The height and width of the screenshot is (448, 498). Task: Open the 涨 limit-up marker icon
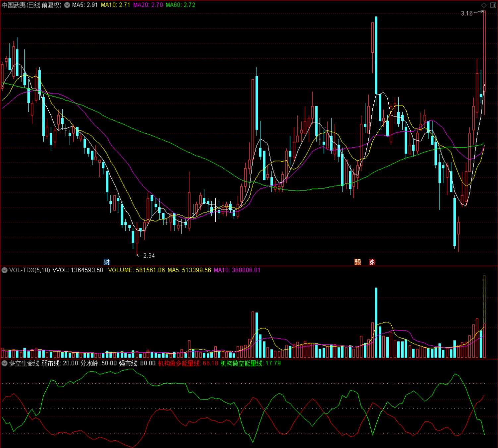(x=372, y=262)
